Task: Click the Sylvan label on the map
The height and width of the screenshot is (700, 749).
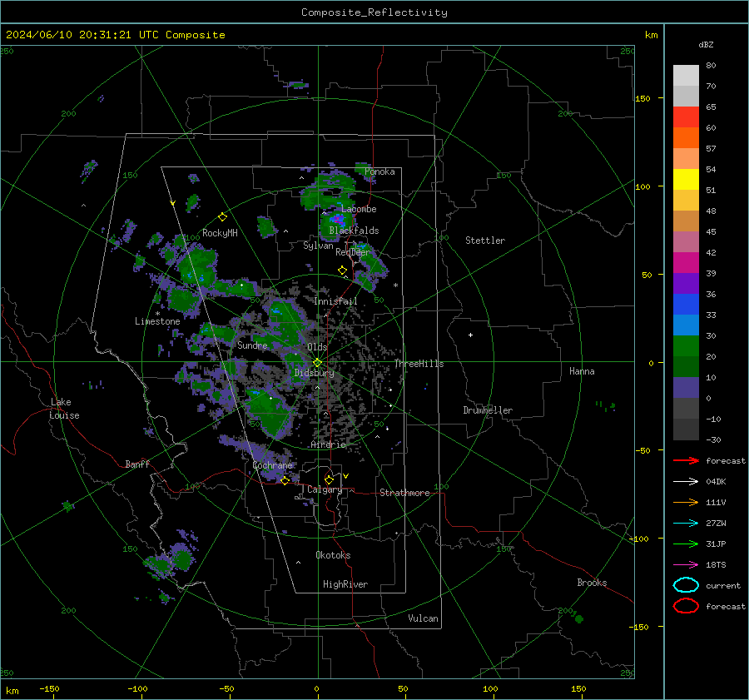Action: click(x=318, y=246)
